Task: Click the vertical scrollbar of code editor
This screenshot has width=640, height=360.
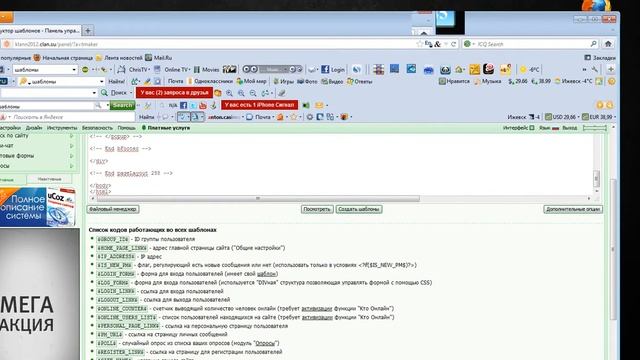Action: point(596,178)
